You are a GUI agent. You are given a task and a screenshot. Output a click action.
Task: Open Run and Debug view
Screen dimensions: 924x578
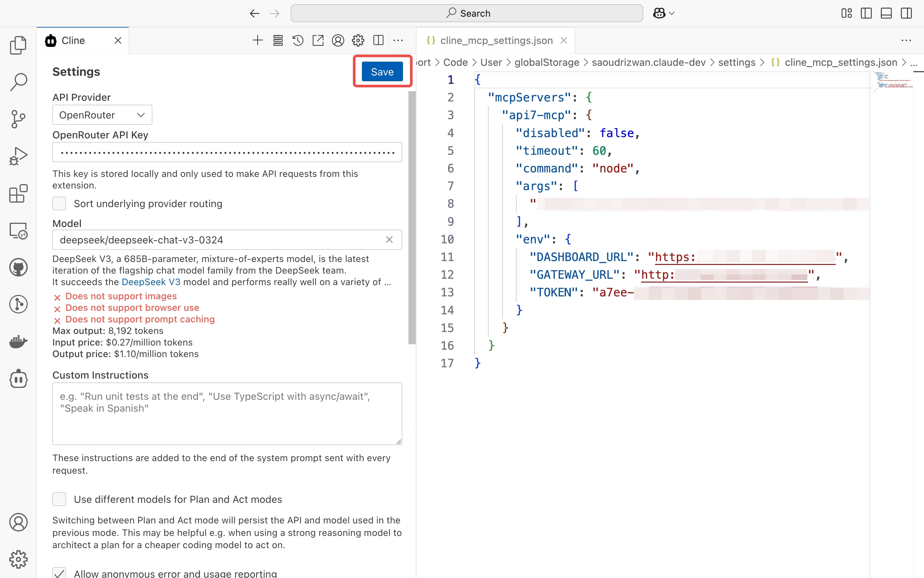click(x=18, y=156)
